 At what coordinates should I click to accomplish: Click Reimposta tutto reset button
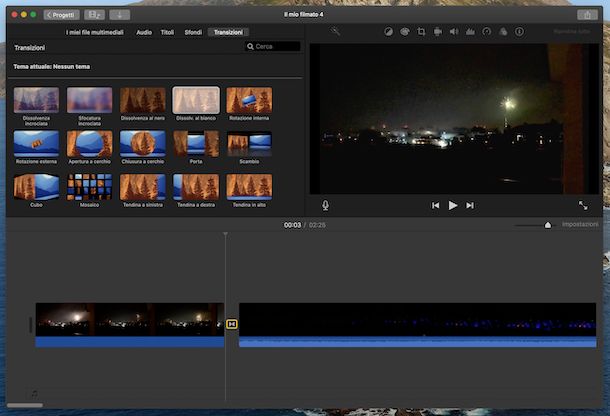click(x=572, y=31)
